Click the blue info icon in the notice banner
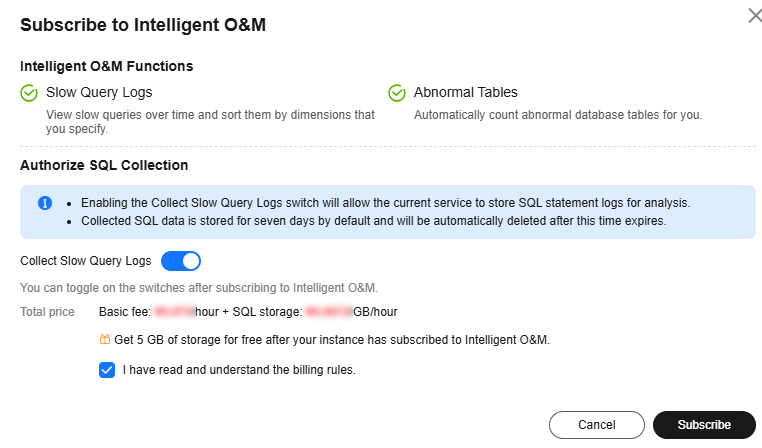762x448 pixels. [x=45, y=203]
